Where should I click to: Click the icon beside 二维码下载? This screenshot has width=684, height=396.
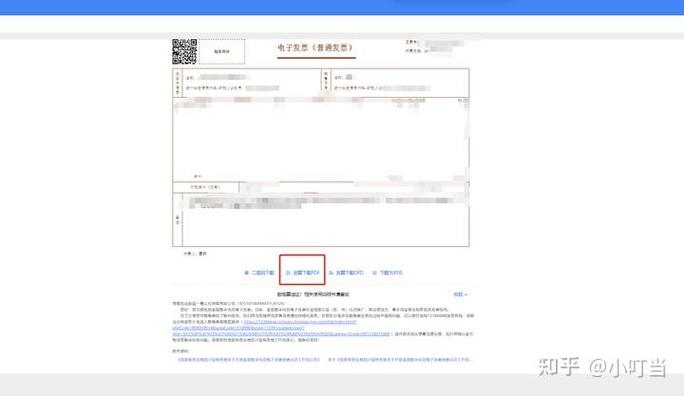(x=246, y=273)
